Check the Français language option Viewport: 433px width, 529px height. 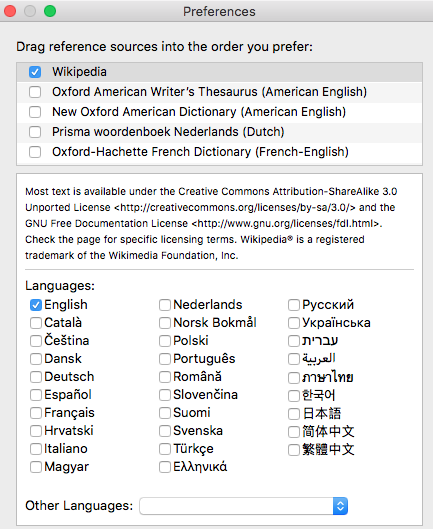pos(36,413)
